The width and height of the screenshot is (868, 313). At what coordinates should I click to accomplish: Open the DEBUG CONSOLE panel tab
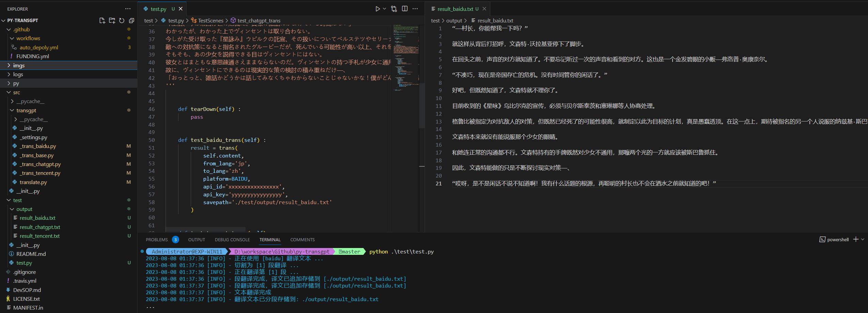[232, 240]
